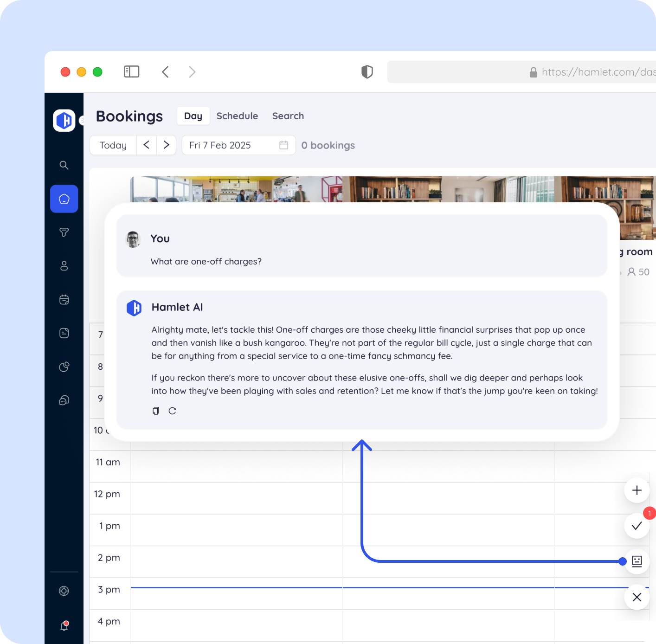The width and height of the screenshot is (656, 644).
Task: Open the calendar bookings icon in sidebar
Action: click(x=64, y=300)
